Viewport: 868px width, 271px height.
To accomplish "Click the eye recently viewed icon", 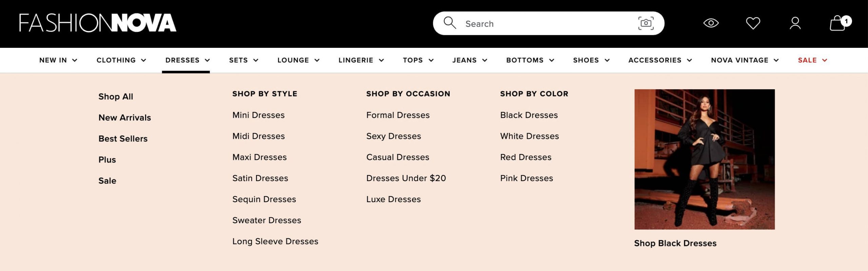I will (711, 23).
